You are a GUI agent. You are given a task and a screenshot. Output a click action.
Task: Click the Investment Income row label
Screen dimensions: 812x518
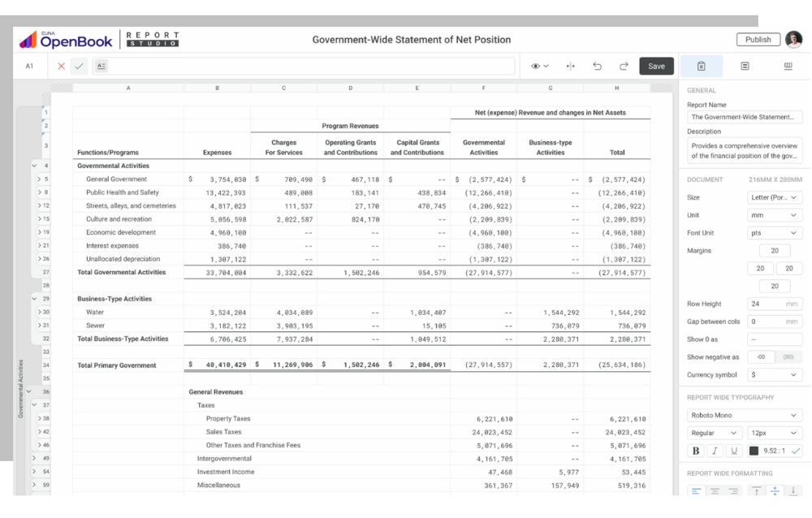click(226, 472)
